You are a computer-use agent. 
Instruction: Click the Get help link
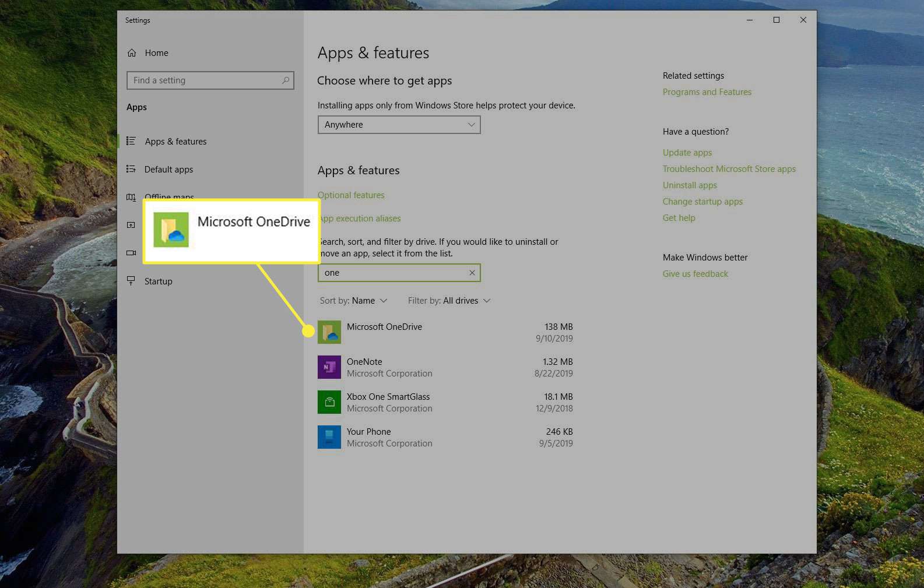[x=679, y=218]
